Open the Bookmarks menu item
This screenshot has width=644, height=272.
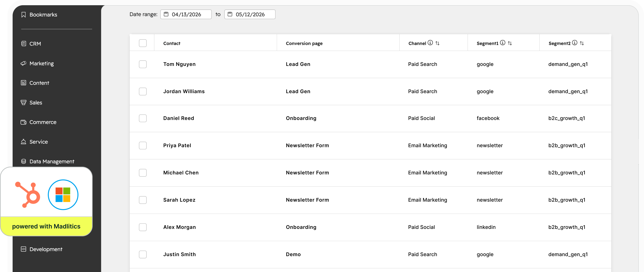tap(43, 15)
